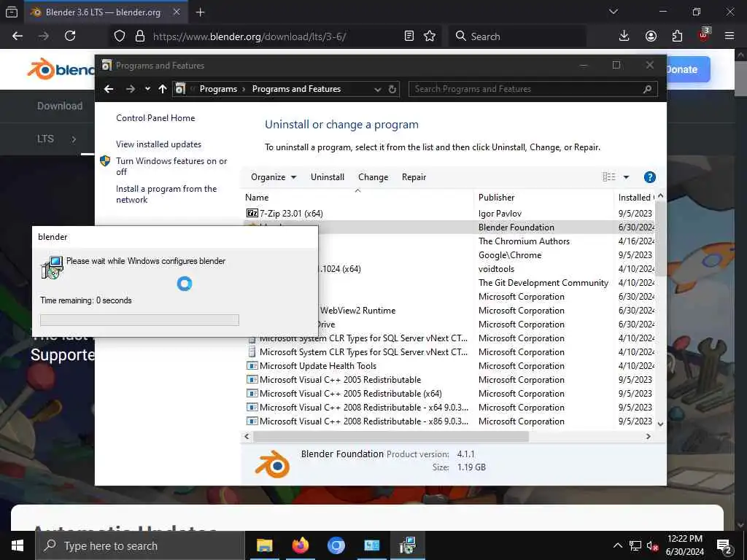The height and width of the screenshot is (560, 747).
Task: Reload the blender.org page
Action: tap(70, 36)
